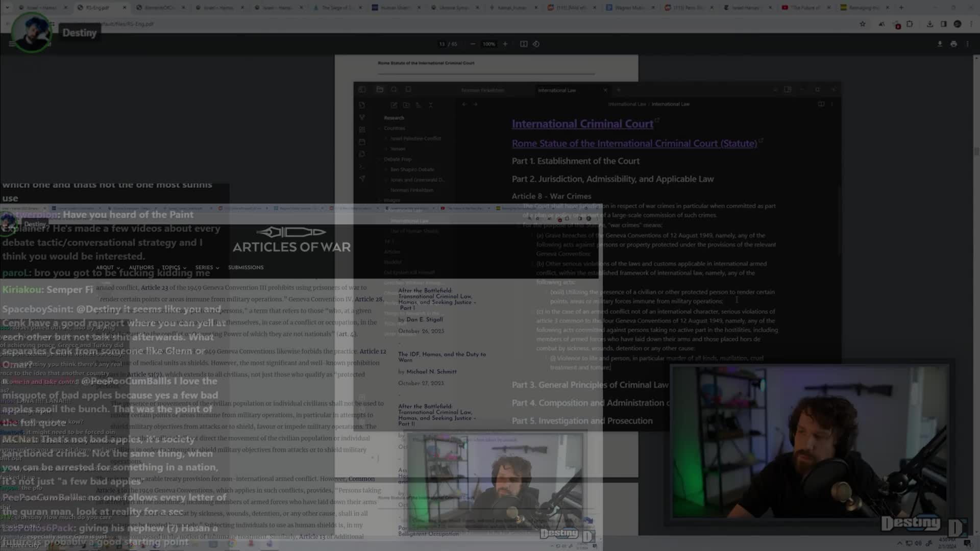Screen dimensions: 980x551
Task: Select the file explorer icon in Obsidian's ribbon
Action: tap(362, 105)
